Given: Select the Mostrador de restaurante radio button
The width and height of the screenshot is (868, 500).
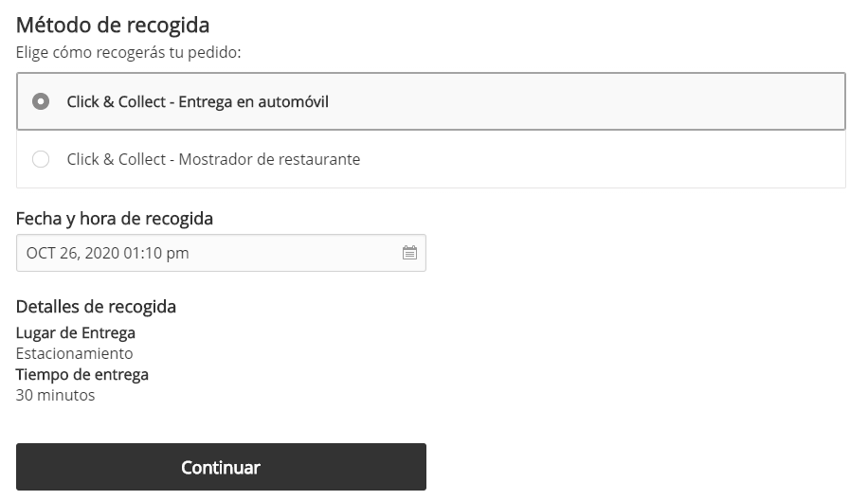Looking at the screenshot, I should (41, 159).
